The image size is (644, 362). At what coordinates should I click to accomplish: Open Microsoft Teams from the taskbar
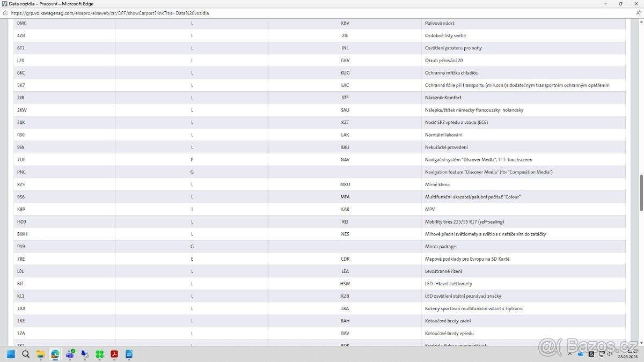coord(70,354)
